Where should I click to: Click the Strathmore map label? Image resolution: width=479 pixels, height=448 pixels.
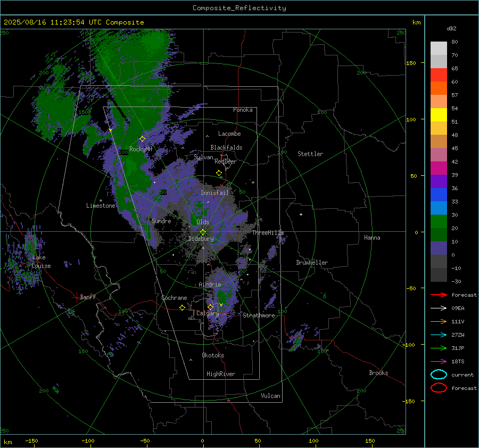[259, 315]
